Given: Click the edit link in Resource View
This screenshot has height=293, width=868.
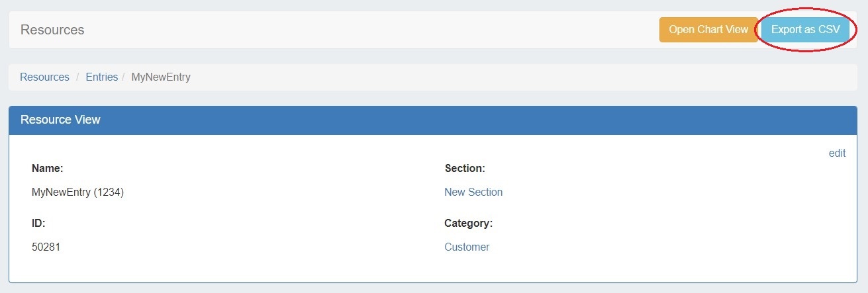Looking at the screenshot, I should click(x=837, y=153).
